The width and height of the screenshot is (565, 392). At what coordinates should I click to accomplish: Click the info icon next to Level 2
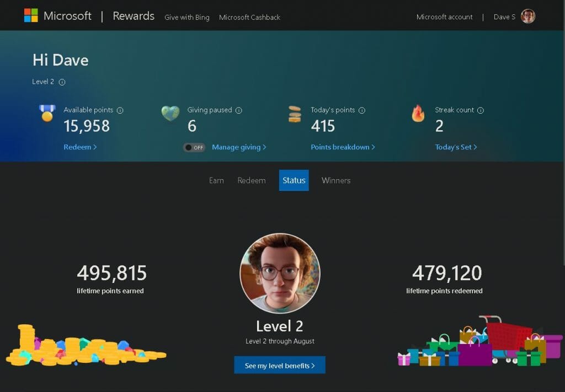pos(62,82)
